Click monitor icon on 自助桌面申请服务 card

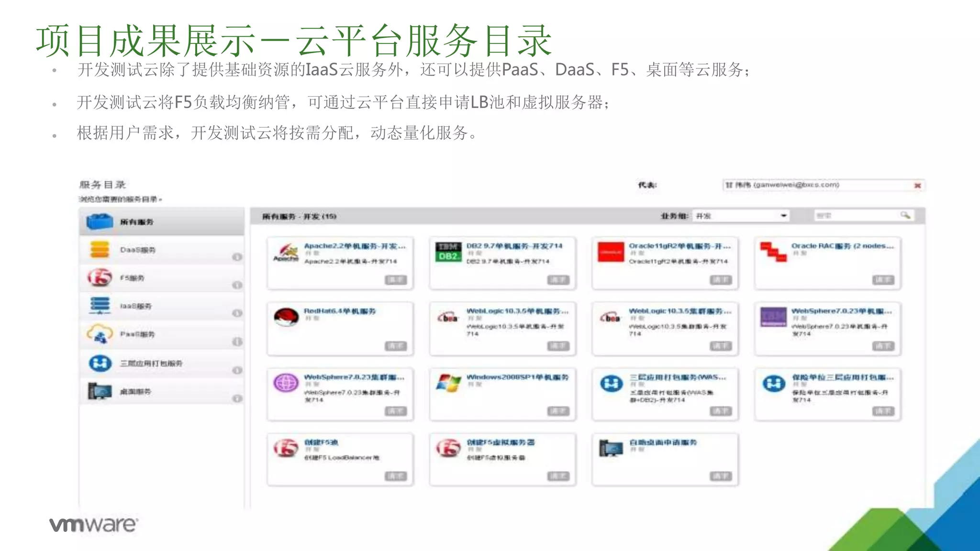point(611,448)
